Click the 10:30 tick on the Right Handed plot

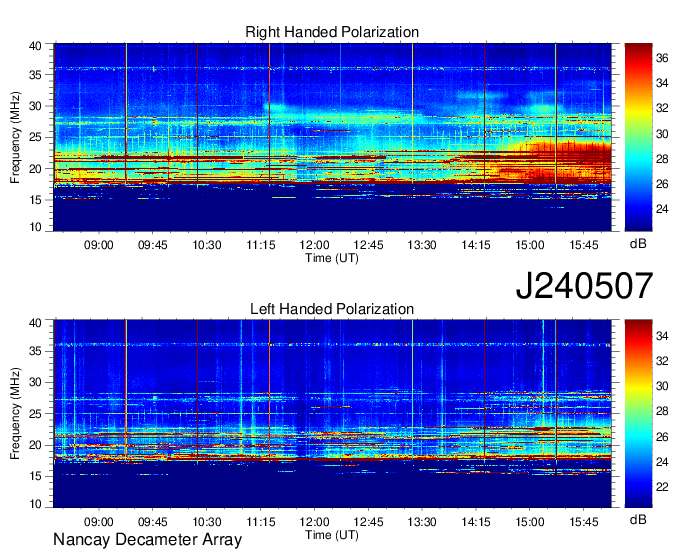pyautogui.click(x=207, y=245)
